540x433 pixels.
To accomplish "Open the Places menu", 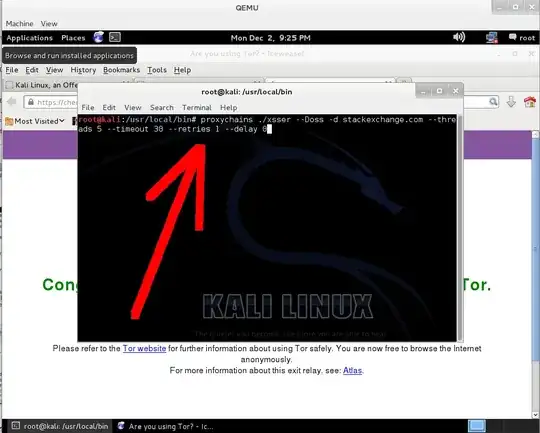I will click(x=73, y=38).
